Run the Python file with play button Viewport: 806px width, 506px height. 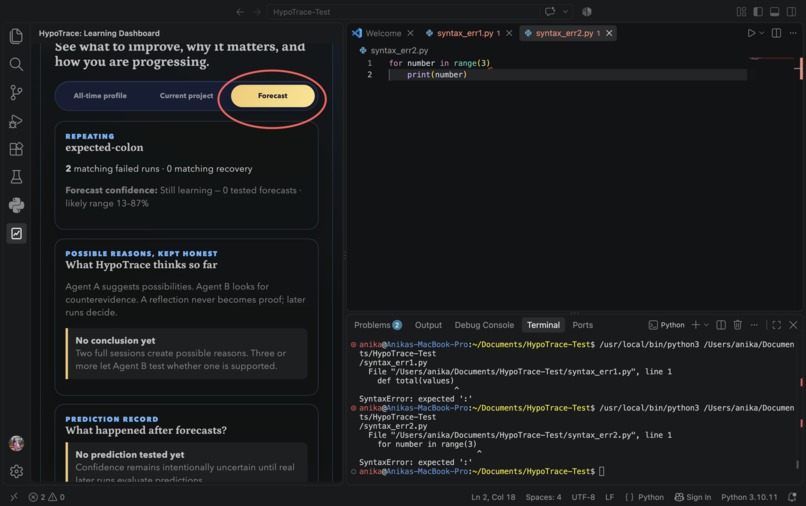click(x=751, y=33)
